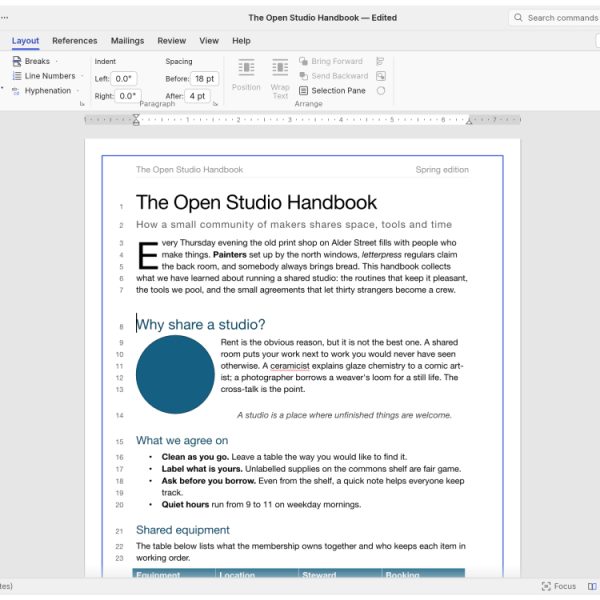
Task: Click the Spacing After field
Action: tap(197, 96)
